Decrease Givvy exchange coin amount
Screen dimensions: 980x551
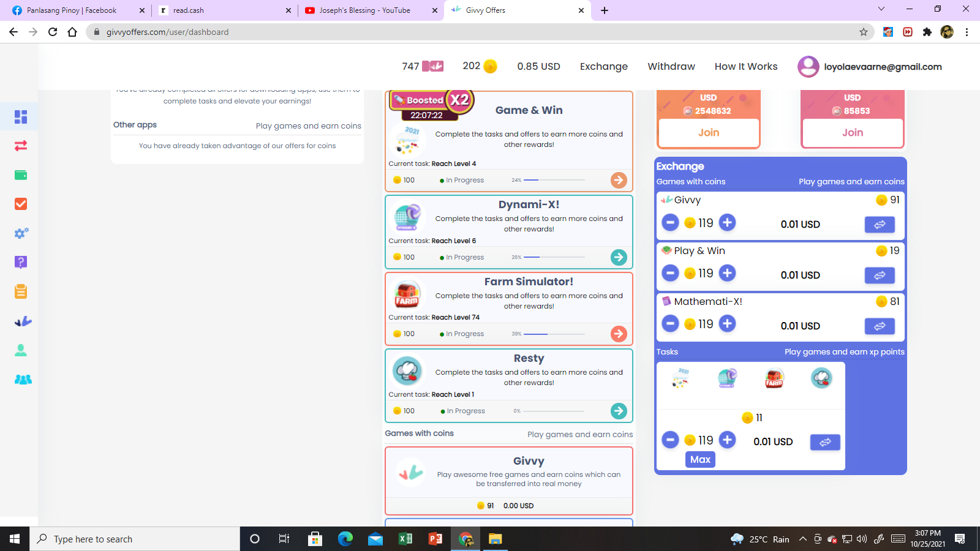point(670,223)
